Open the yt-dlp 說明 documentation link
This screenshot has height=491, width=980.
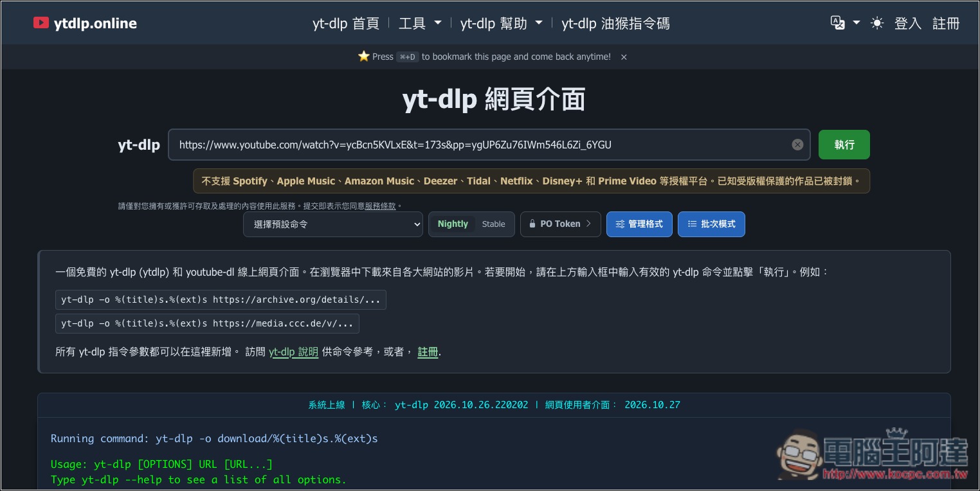pyautogui.click(x=293, y=352)
